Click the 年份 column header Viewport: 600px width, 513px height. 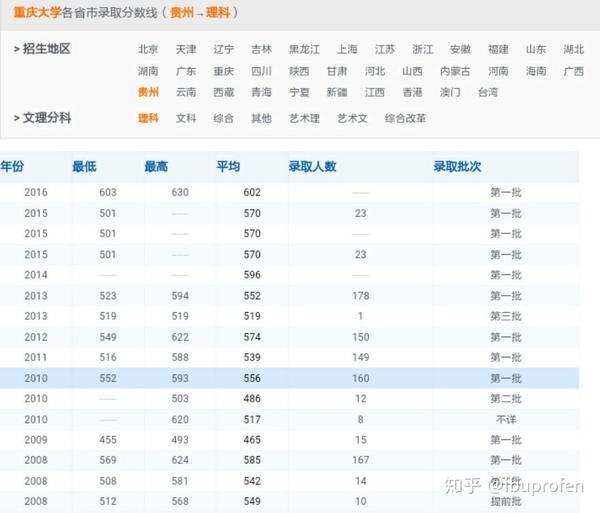point(12,166)
